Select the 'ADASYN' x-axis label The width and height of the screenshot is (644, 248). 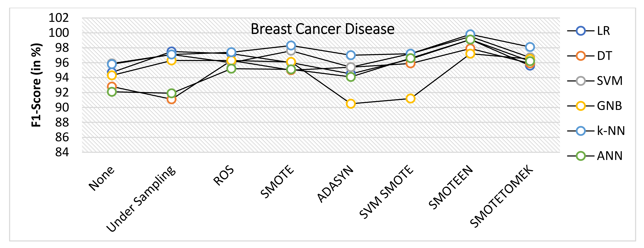pos(335,184)
